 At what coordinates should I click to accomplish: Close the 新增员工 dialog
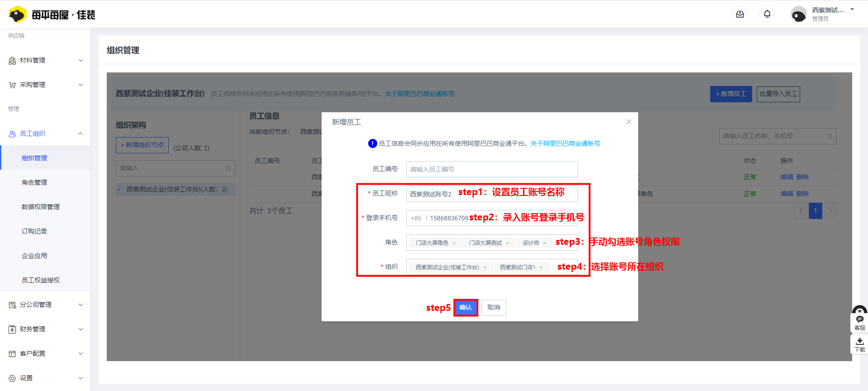[629, 122]
